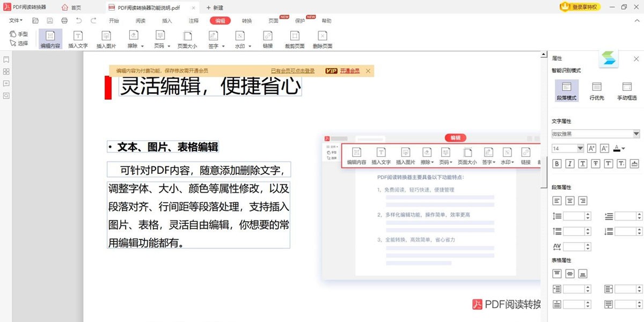Open the 文件 menu
644x322 pixels.
(14, 20)
